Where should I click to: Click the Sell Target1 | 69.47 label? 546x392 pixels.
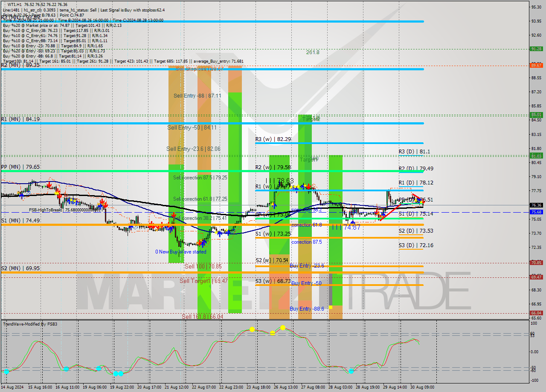tap(203, 281)
